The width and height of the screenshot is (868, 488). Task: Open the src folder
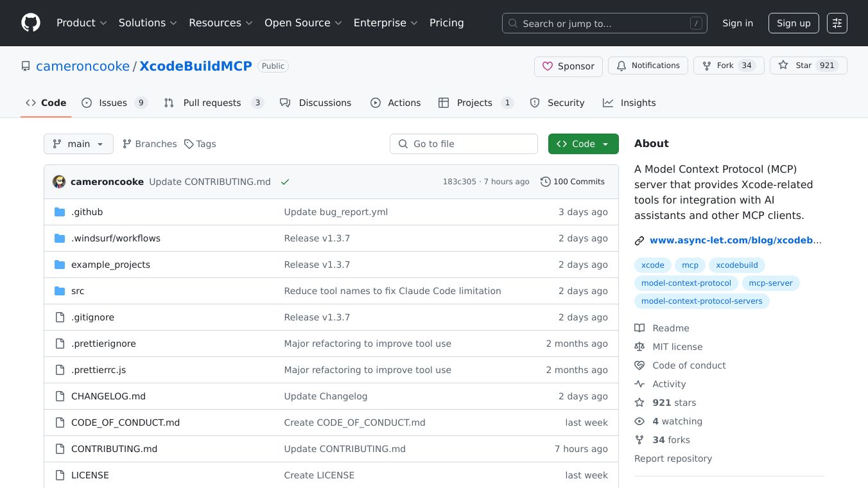[78, 291]
